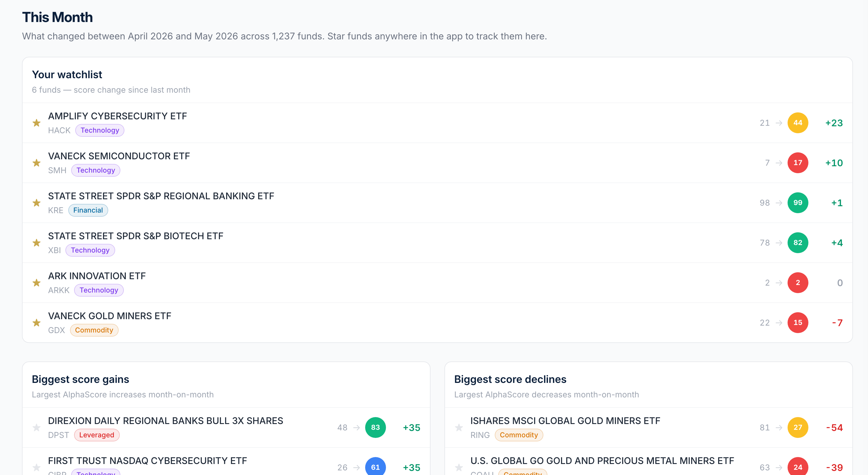Click the Technology tag next to HACK
868x475 pixels.
pyautogui.click(x=100, y=131)
